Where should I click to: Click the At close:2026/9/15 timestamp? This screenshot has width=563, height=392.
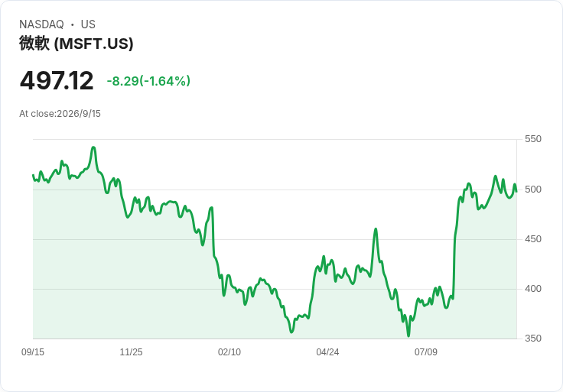pyautogui.click(x=60, y=114)
